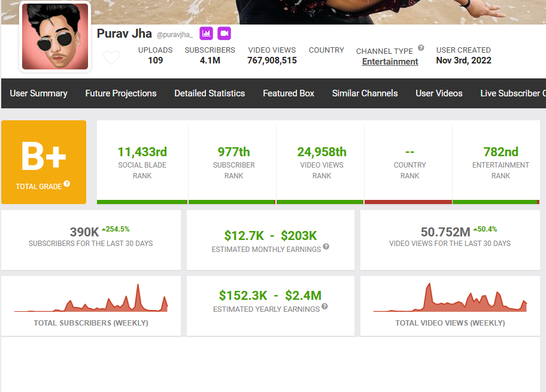Click the 50.752M video views figure
Image resolution: width=546 pixels, height=392 pixels.
point(445,232)
